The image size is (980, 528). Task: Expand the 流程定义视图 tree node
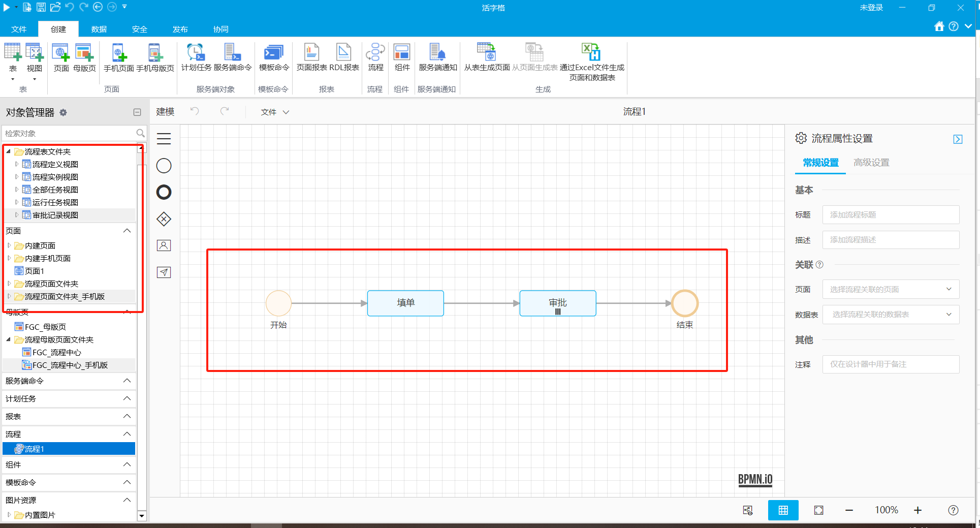pyautogui.click(x=17, y=164)
